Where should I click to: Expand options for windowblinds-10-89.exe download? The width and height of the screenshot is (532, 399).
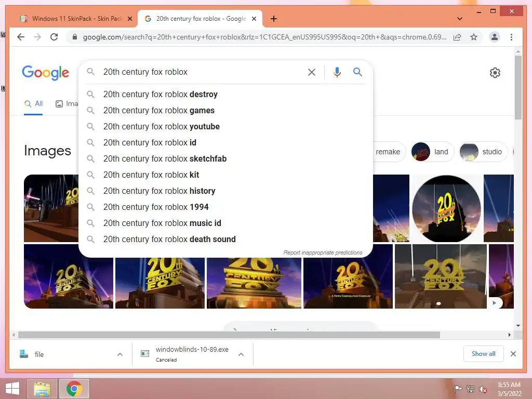pos(241,354)
